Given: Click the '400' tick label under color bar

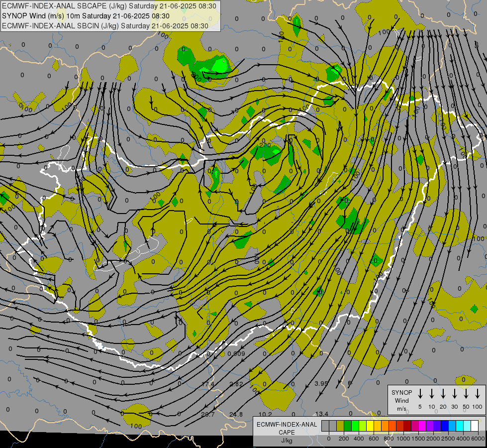Looking at the screenshot, I should pyautogui.click(x=359, y=439).
